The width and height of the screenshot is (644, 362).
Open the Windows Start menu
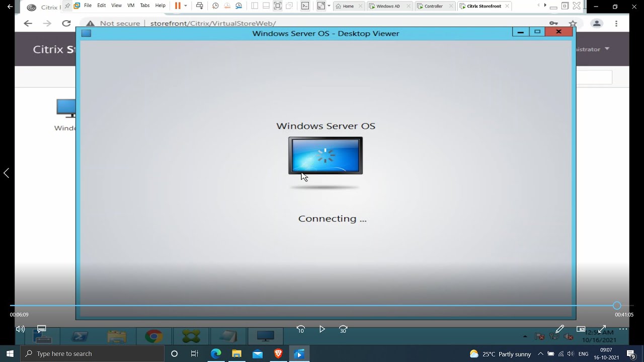(x=10, y=353)
